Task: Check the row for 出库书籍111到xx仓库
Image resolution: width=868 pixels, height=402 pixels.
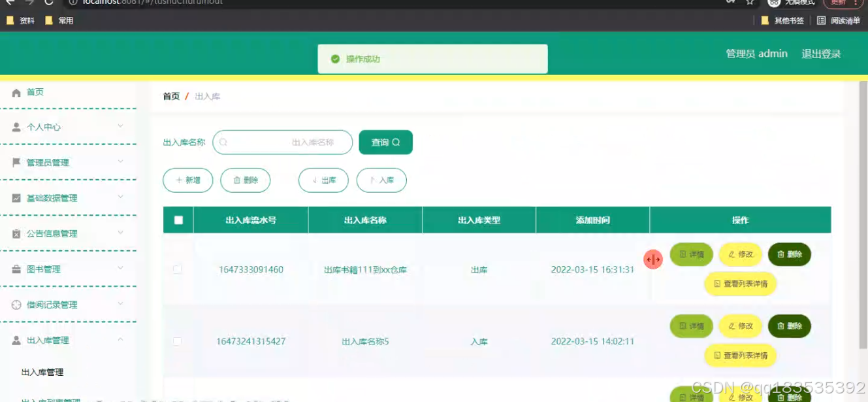Action: pyautogui.click(x=178, y=269)
